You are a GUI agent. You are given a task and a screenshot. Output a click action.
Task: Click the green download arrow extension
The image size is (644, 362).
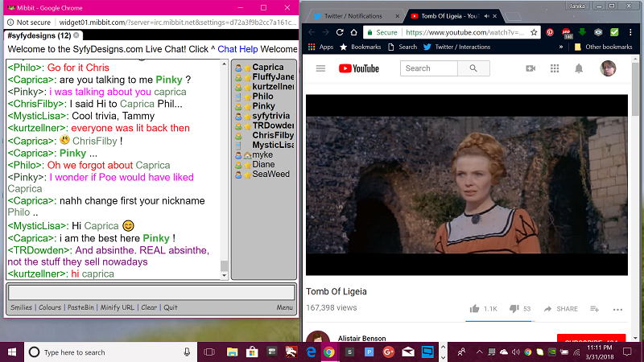(582, 32)
